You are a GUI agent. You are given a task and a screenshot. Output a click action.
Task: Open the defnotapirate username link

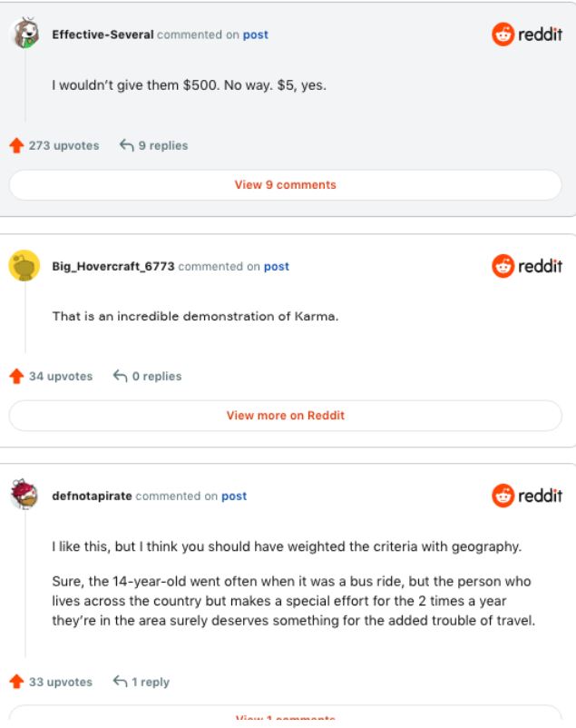click(x=92, y=496)
